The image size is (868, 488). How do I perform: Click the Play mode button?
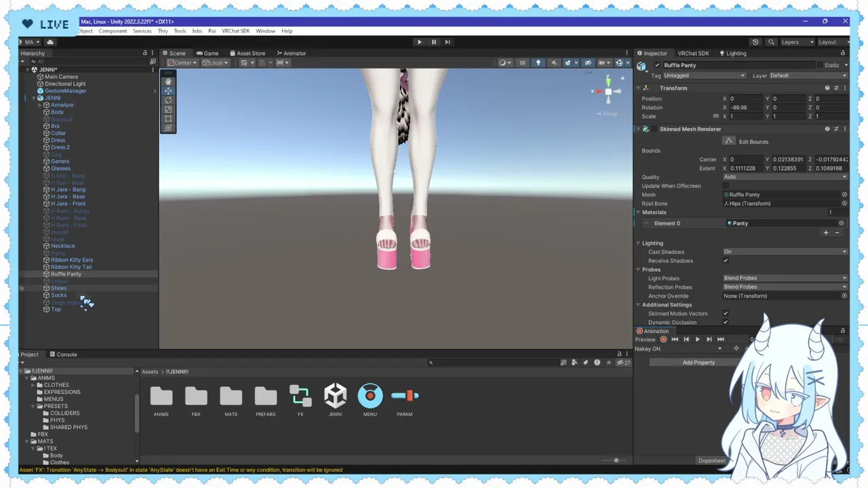[x=419, y=42]
